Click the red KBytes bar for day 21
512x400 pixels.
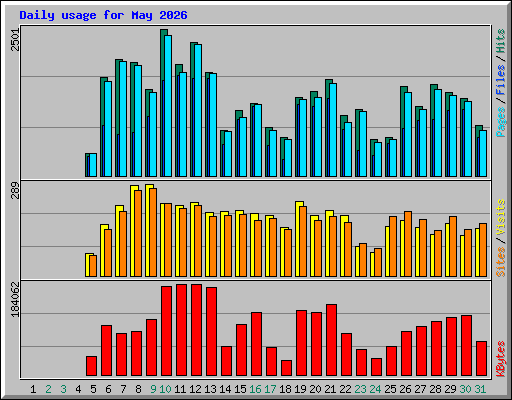pyautogui.click(x=332, y=340)
